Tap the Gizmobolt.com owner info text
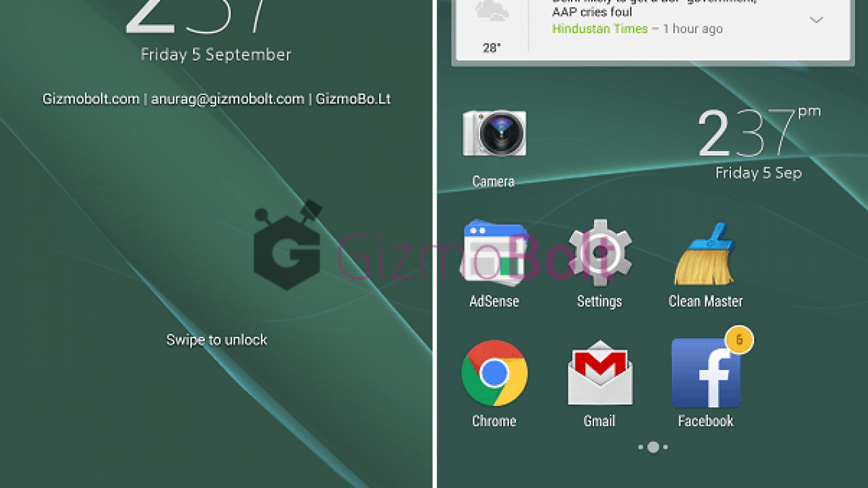Viewport: 868px width, 488px height. (216, 99)
